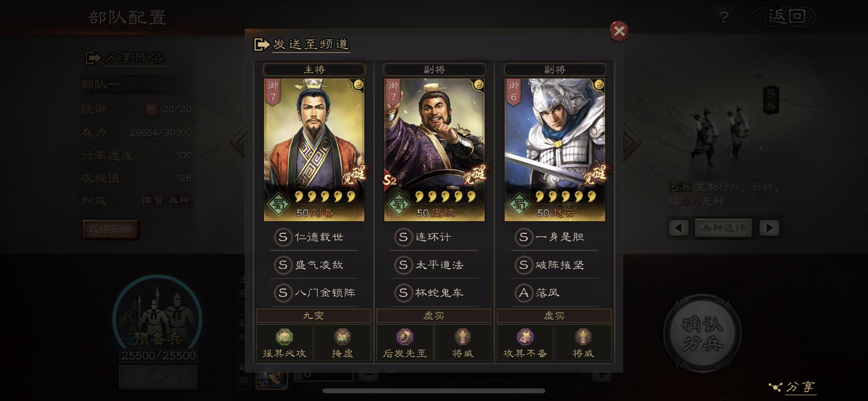Image resolution: width=868 pixels, height=401 pixels.
Task: Click the 确认分兵 round button
Action: (702, 333)
